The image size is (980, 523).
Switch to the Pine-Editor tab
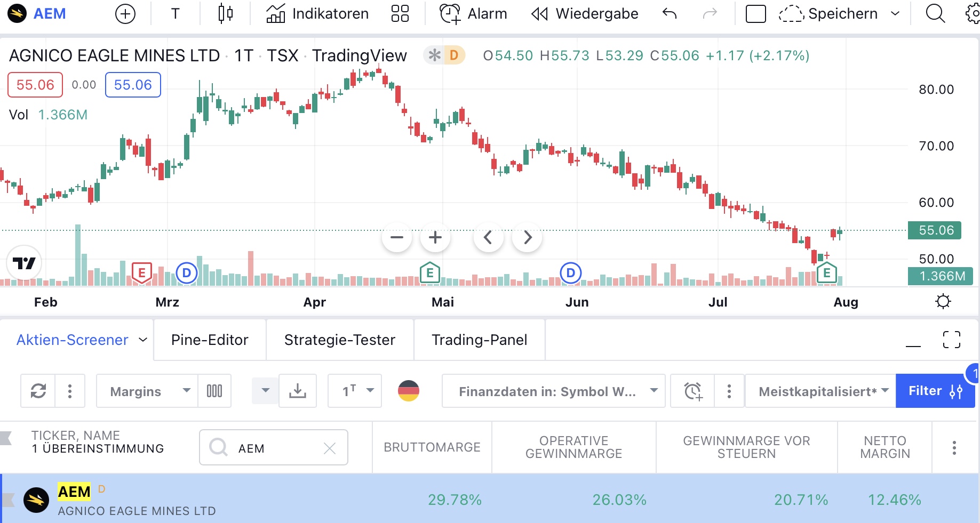pyautogui.click(x=210, y=340)
